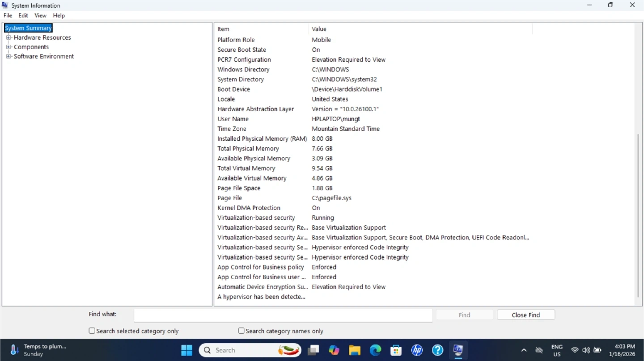Open the View menu
The height and width of the screenshot is (361, 644).
(x=41, y=16)
